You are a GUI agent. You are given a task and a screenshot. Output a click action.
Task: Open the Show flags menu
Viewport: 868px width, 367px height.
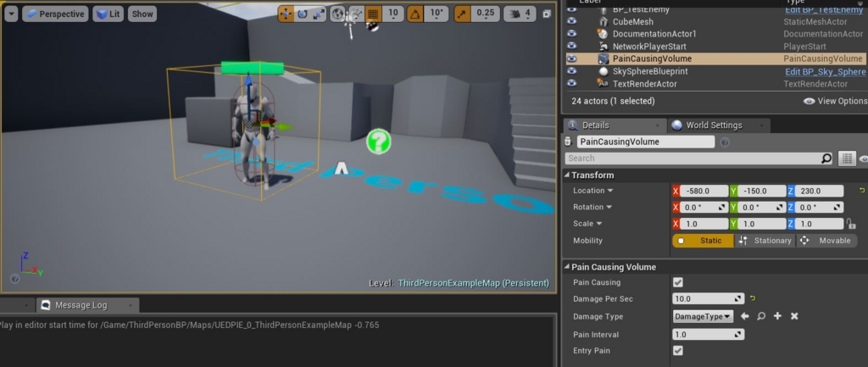(142, 14)
